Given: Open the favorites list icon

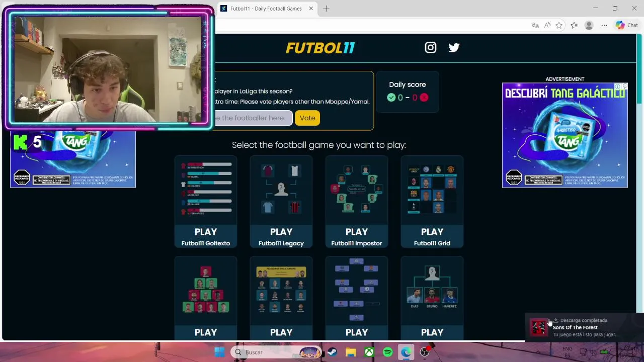Looking at the screenshot, I should (574, 25).
